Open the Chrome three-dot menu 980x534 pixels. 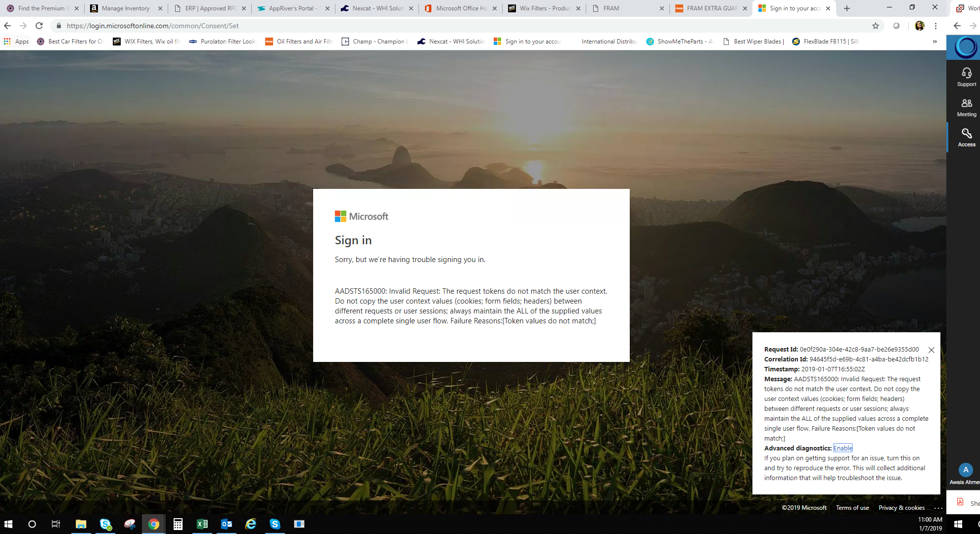pos(935,26)
